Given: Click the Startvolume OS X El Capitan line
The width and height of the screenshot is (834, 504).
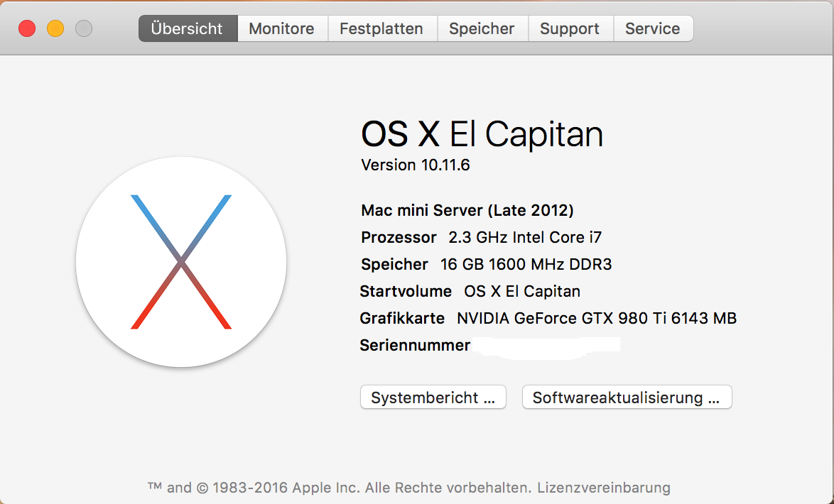Looking at the screenshot, I should pyautogui.click(x=470, y=291).
